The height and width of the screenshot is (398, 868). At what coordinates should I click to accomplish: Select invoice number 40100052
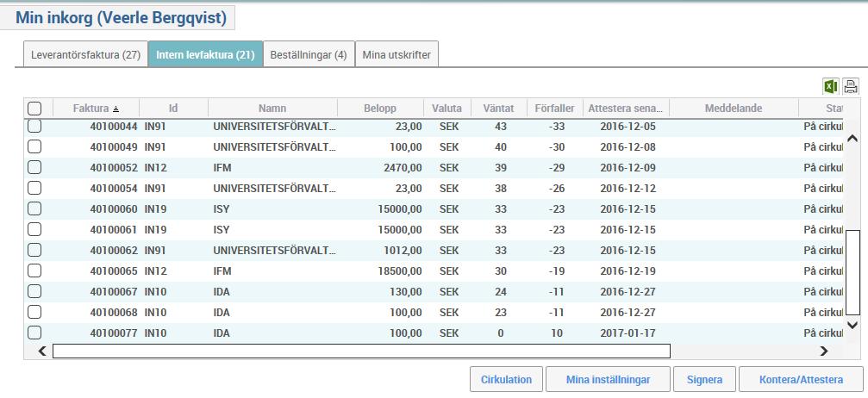click(114, 168)
